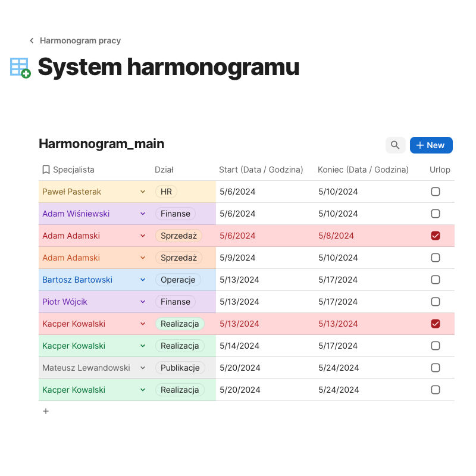Uncheck Urlop for Adam Adamski starting 5/6/2024

[x=436, y=236]
